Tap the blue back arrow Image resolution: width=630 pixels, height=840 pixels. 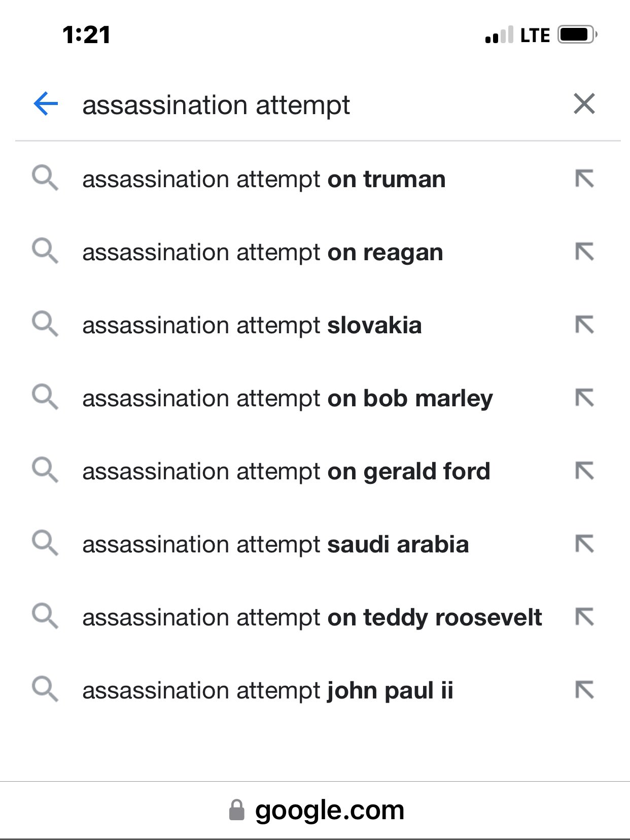click(x=46, y=104)
